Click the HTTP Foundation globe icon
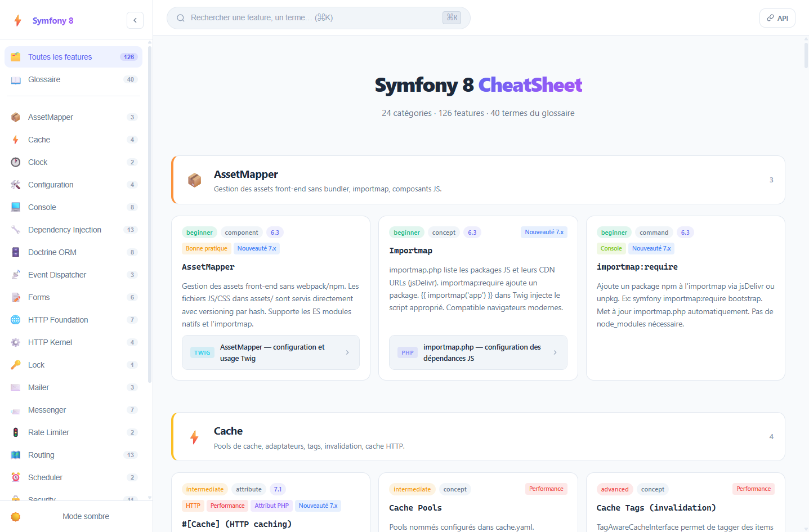The height and width of the screenshot is (532, 809). (x=16, y=320)
